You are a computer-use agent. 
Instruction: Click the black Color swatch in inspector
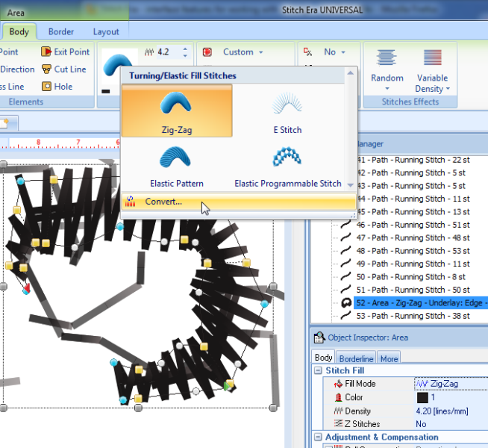422,397
